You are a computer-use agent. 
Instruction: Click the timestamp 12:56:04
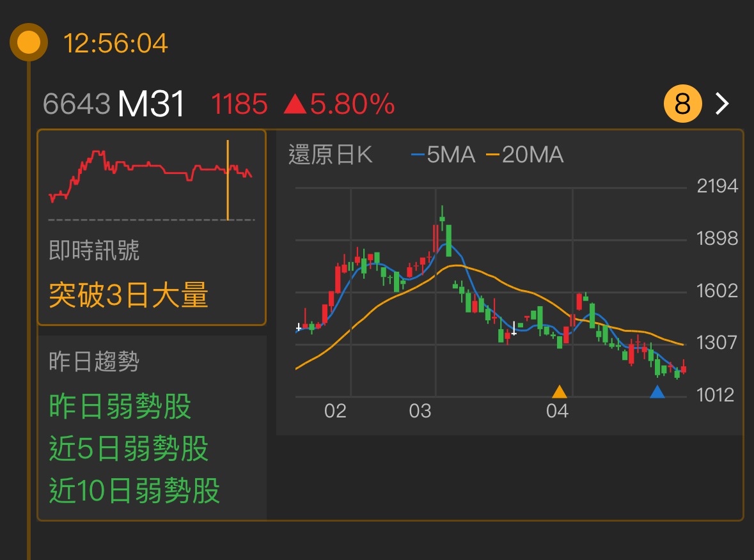115,43
